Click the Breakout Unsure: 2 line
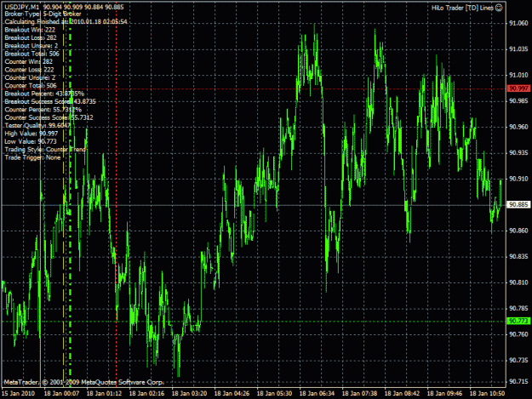The width and height of the screenshot is (532, 399). tap(31, 46)
